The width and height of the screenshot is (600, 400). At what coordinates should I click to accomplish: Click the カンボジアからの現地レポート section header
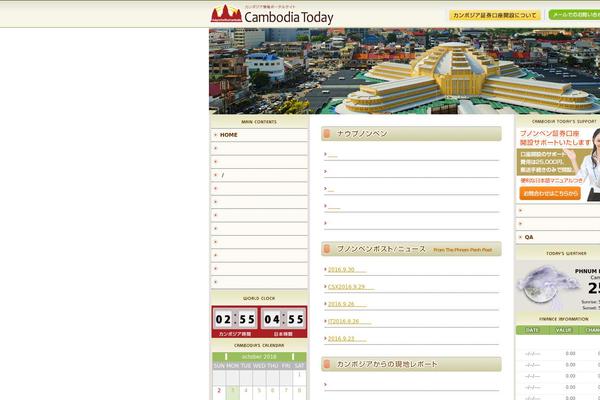[x=411, y=364]
